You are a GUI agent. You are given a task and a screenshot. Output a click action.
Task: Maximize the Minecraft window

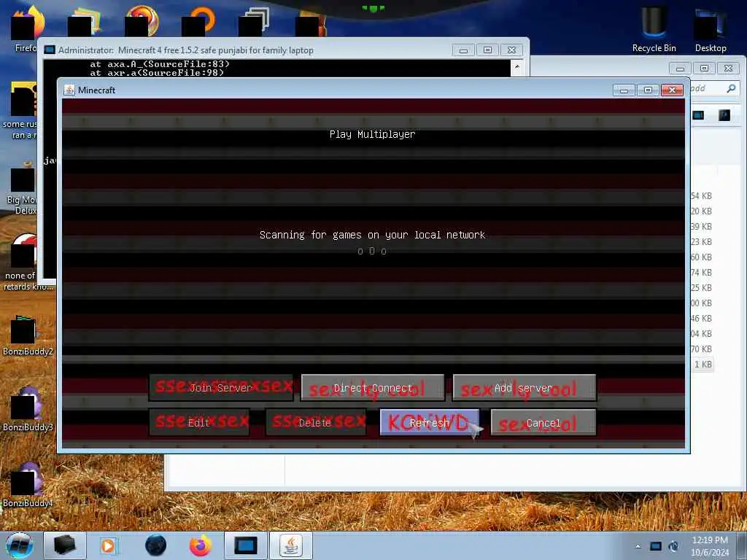pos(648,90)
